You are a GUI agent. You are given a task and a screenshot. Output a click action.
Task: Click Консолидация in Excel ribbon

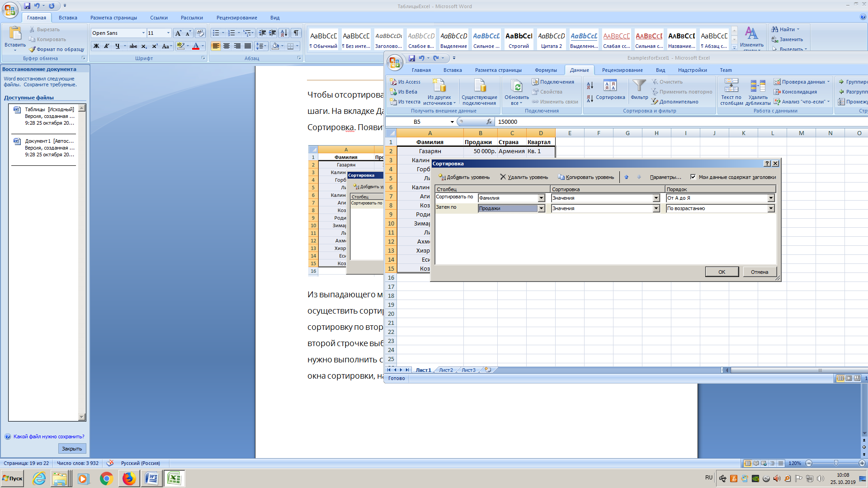pos(795,92)
